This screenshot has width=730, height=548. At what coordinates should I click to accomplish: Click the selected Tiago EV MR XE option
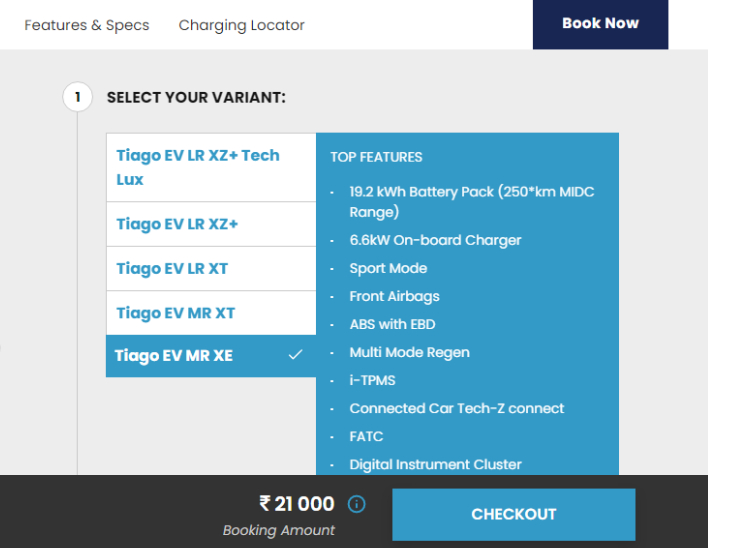(175, 356)
